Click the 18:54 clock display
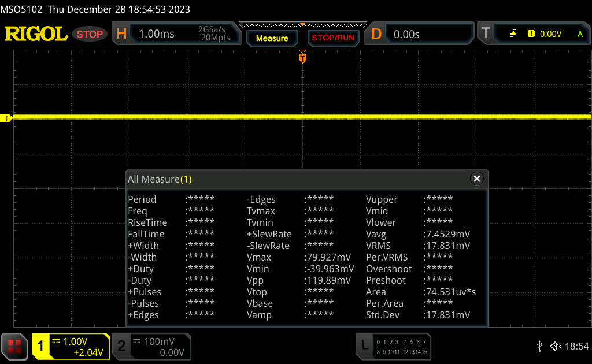Viewport: 592px width, 364px height. [x=576, y=346]
